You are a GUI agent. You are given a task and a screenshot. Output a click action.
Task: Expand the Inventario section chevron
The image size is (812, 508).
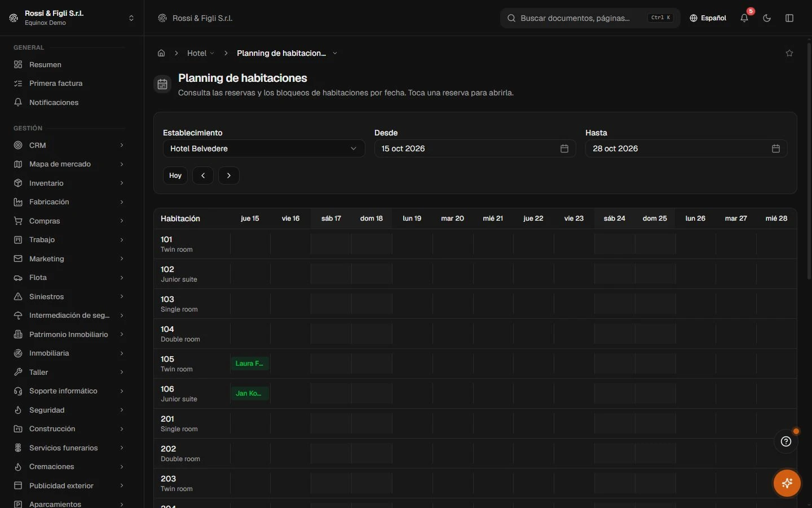122,183
